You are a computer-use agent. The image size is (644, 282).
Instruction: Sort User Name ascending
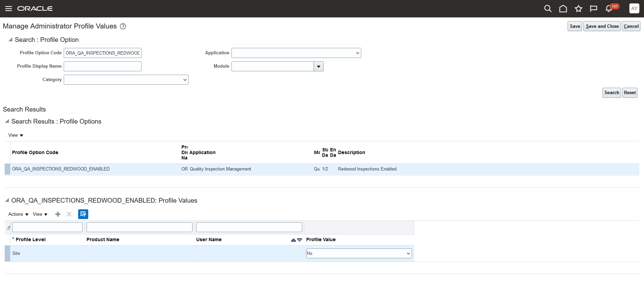293,240
